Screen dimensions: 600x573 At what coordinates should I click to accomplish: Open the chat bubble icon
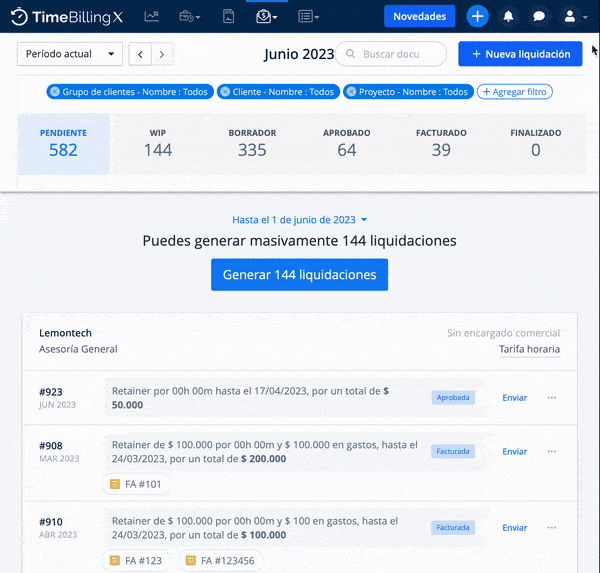pos(539,16)
